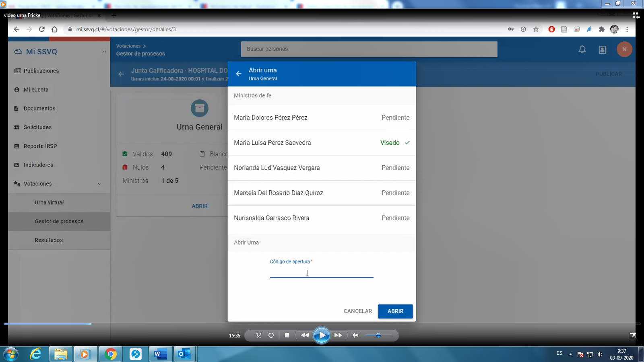Click the Visado check mark icon
This screenshot has height=362, width=644.
tap(407, 143)
